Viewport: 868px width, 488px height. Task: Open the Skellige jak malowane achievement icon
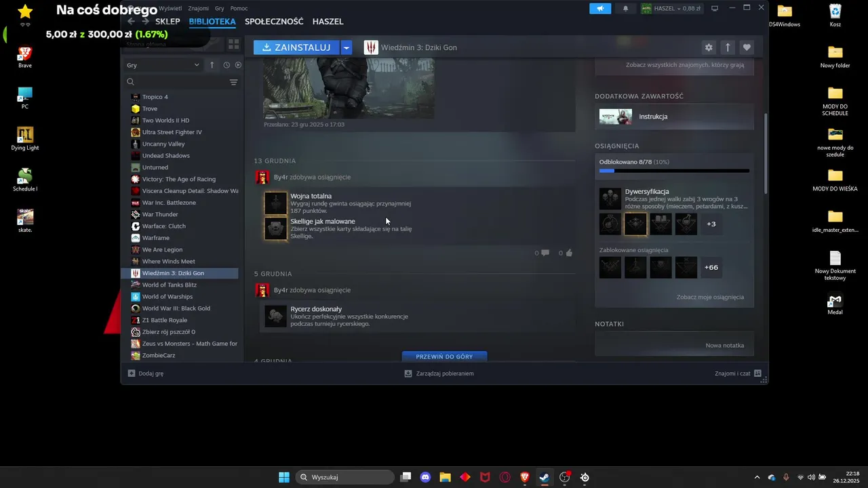tap(275, 228)
